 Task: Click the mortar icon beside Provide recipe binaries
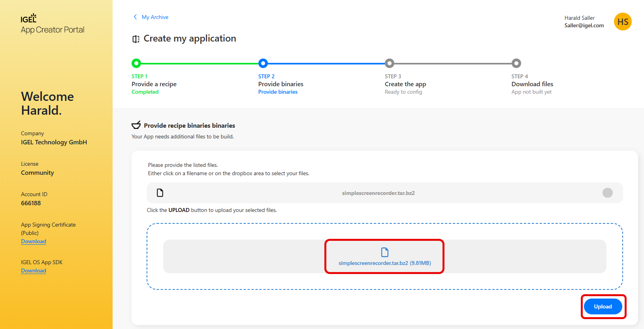click(136, 125)
